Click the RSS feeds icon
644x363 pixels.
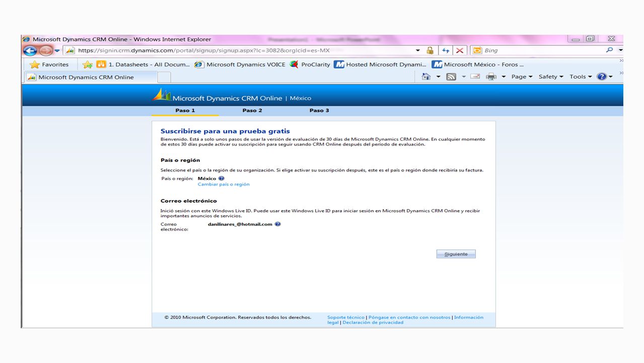tap(451, 77)
